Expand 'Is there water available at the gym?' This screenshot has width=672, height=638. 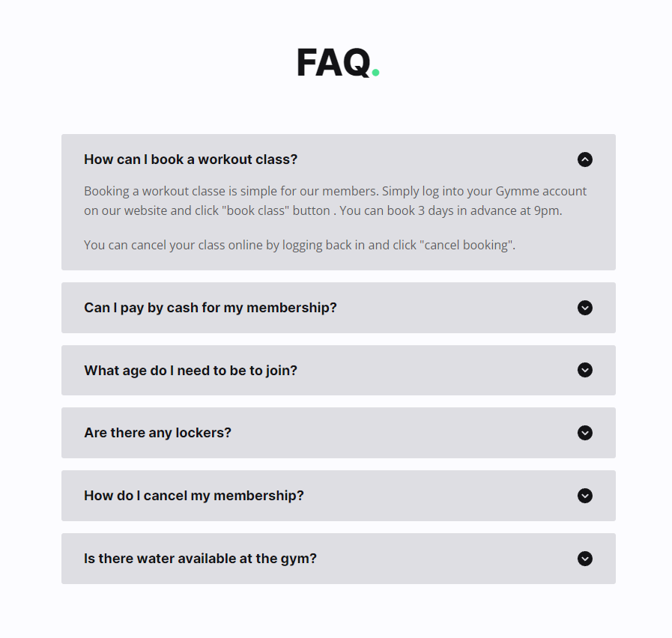pyautogui.click(x=200, y=559)
